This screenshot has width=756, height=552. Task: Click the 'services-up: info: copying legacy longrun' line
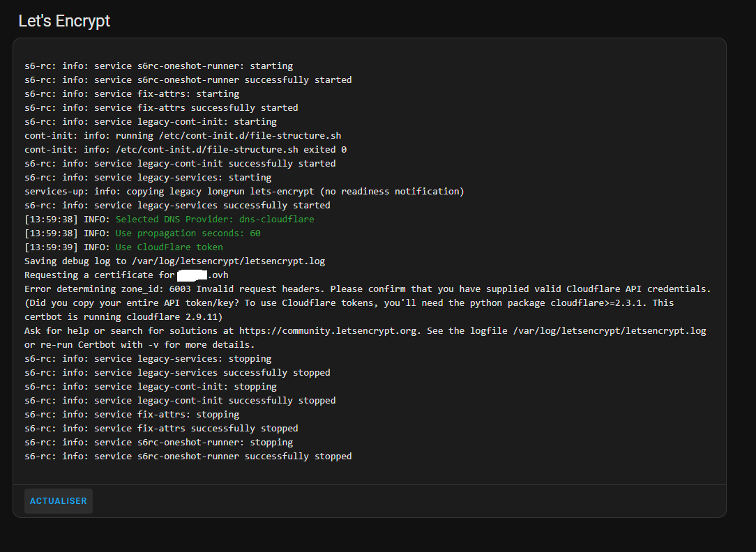point(244,191)
